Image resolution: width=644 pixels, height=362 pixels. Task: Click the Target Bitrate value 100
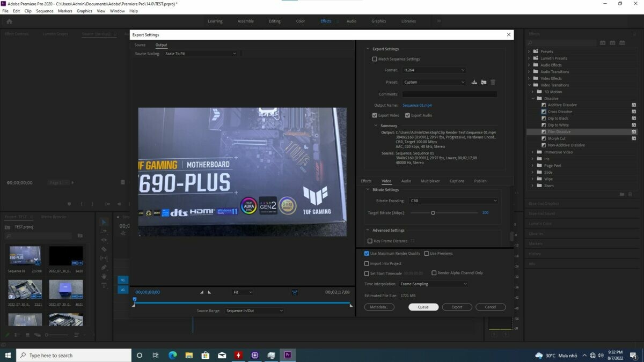point(485,213)
